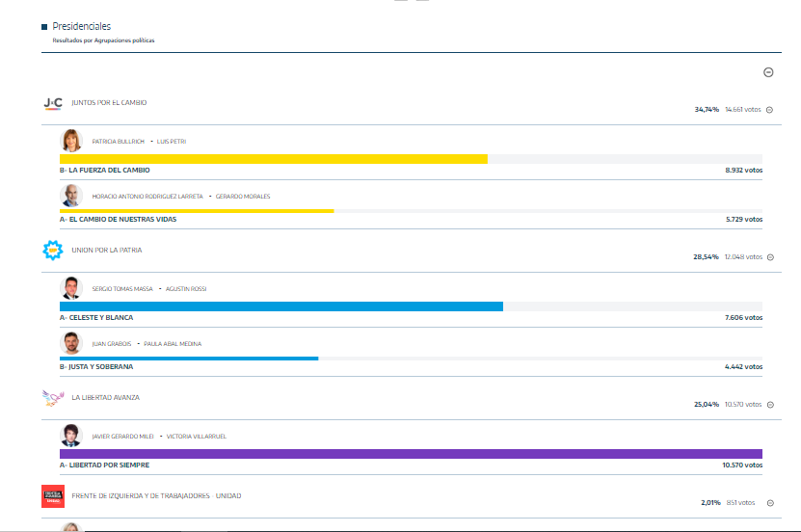The image size is (801, 532).
Task: Collapse the Union por la Patria section
Action: point(769,257)
